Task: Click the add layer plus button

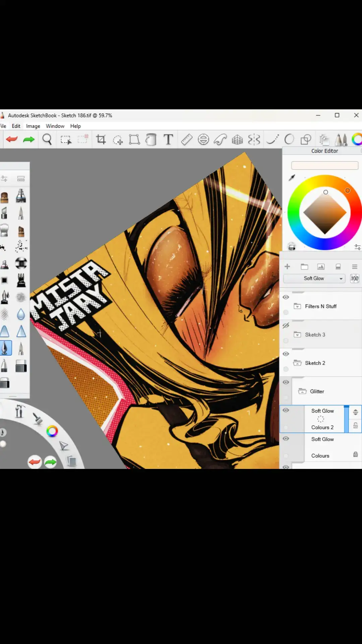Action: point(287,267)
